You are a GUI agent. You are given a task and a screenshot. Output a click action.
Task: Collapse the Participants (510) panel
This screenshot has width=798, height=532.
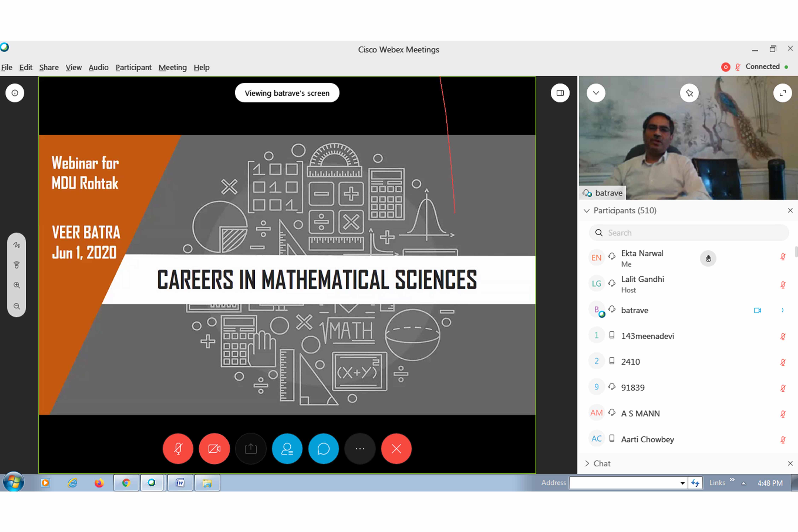pyautogui.click(x=587, y=211)
